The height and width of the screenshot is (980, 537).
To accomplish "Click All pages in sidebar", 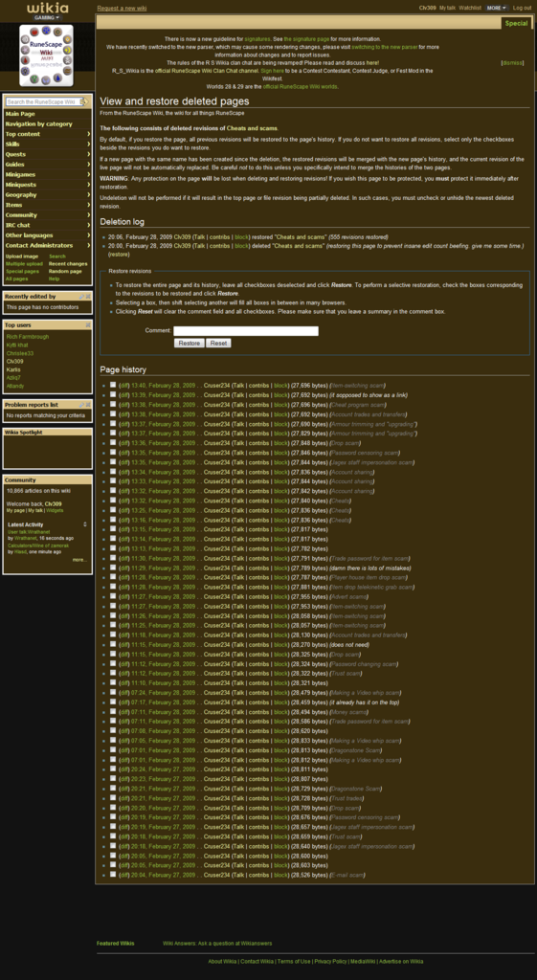I will tap(16, 278).
